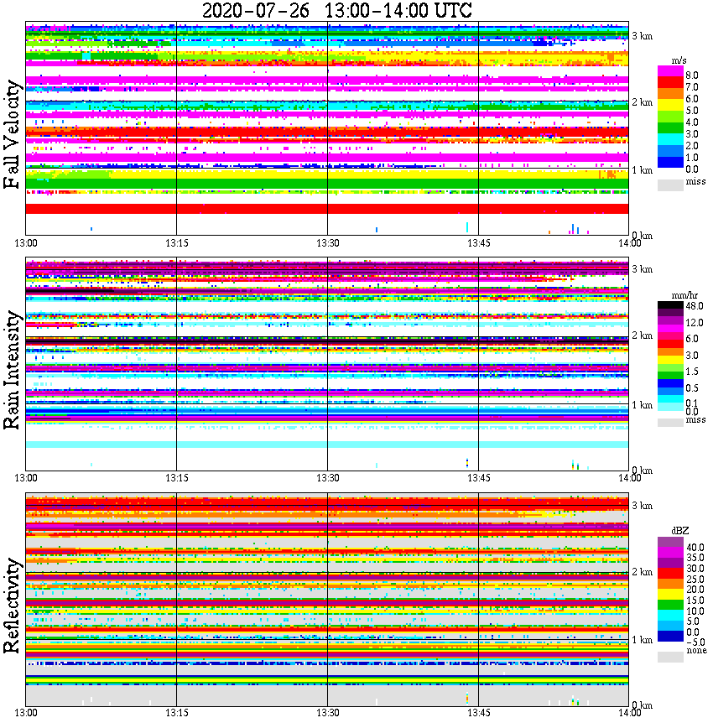
Task: Click the "4.0" value in the m/s legend
Action: coord(692,122)
